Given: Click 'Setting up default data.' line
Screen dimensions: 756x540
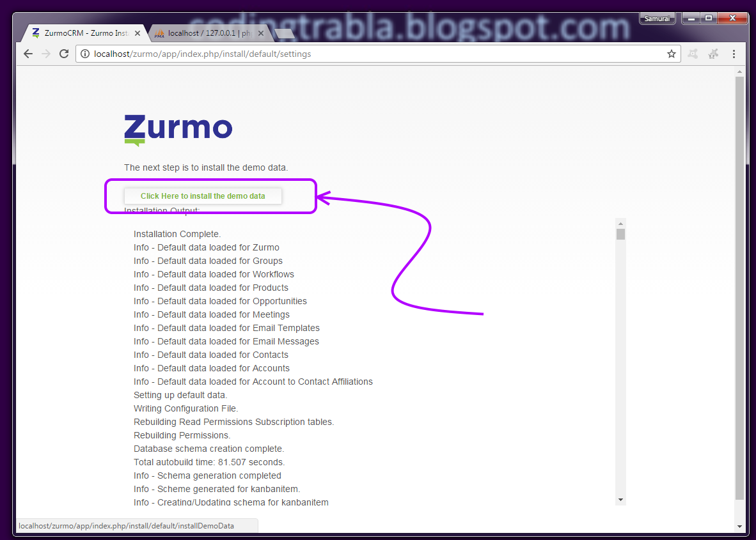Looking at the screenshot, I should coord(180,395).
